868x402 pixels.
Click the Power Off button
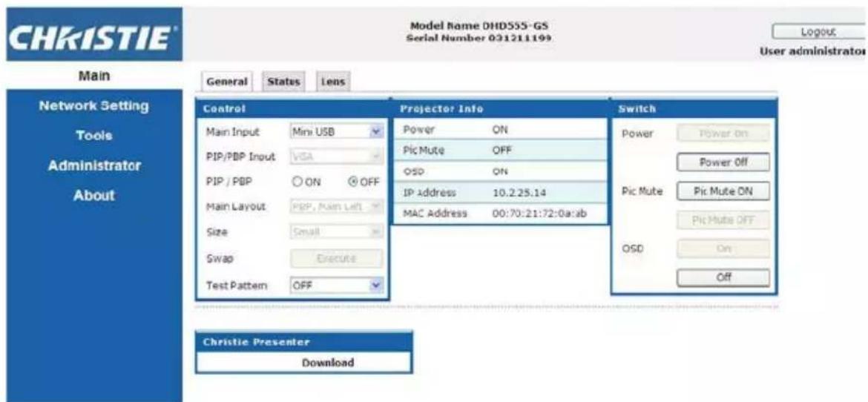[723, 162]
